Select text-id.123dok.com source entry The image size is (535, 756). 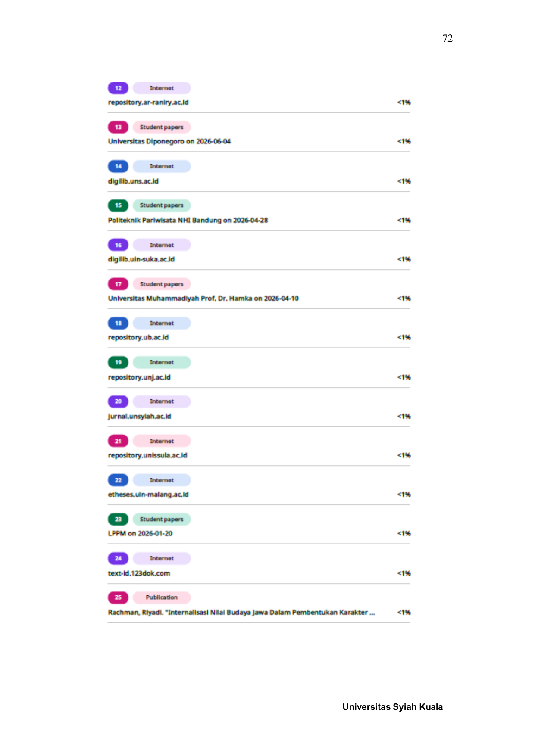[x=139, y=573]
